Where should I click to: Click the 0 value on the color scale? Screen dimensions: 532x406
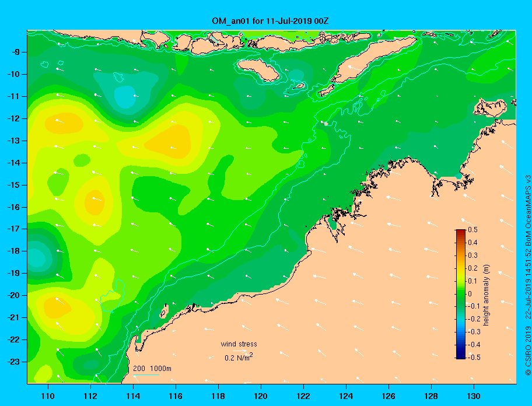pyautogui.click(x=470, y=294)
